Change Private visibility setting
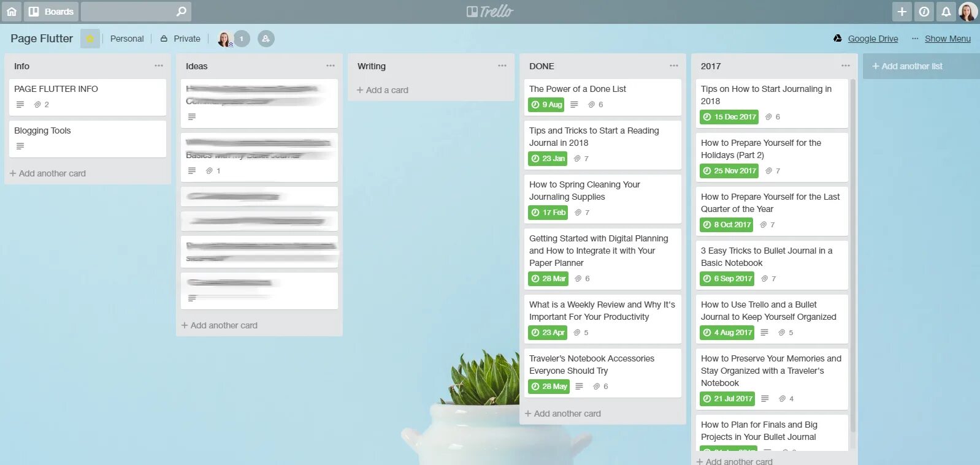Image resolution: width=980 pixels, height=465 pixels. pos(180,39)
